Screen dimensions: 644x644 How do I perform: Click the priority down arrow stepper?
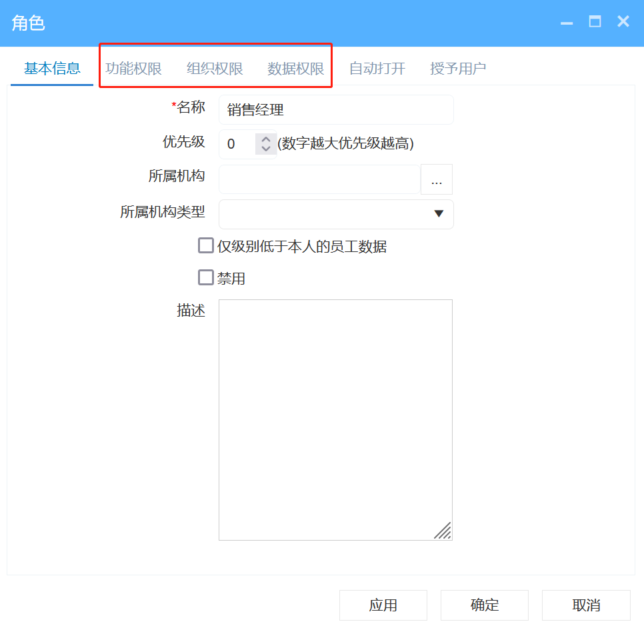265,148
